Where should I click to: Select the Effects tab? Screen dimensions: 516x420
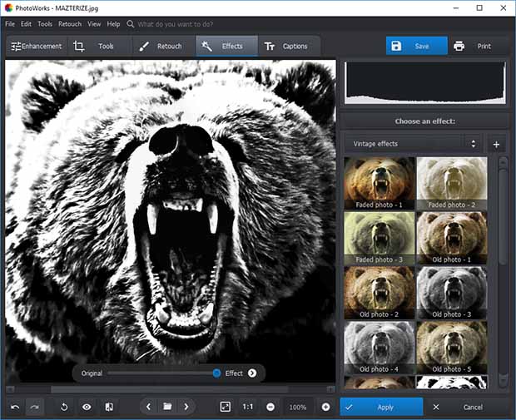click(x=226, y=46)
